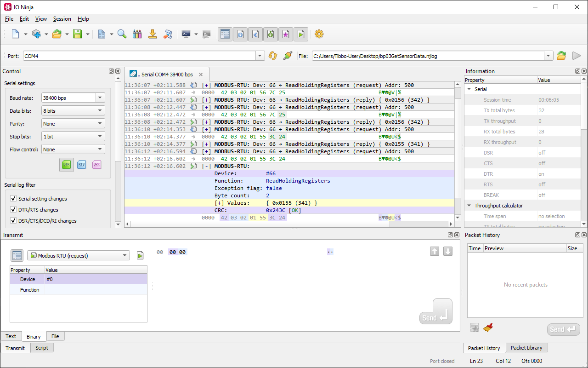Image resolution: width=588 pixels, height=368 pixels.
Task: Toggle the property list pane icon
Action: [x=225, y=34]
